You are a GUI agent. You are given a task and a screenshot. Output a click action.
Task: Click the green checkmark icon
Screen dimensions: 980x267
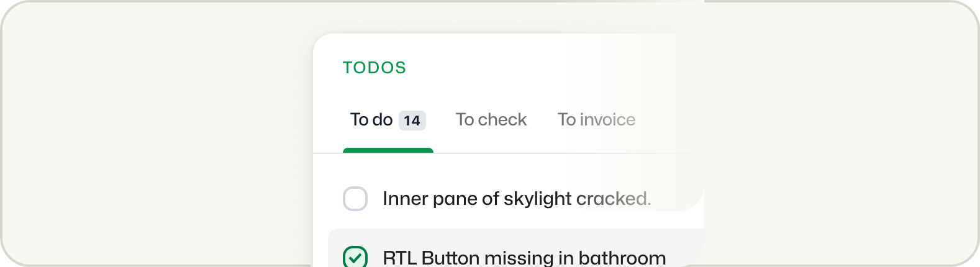355,258
